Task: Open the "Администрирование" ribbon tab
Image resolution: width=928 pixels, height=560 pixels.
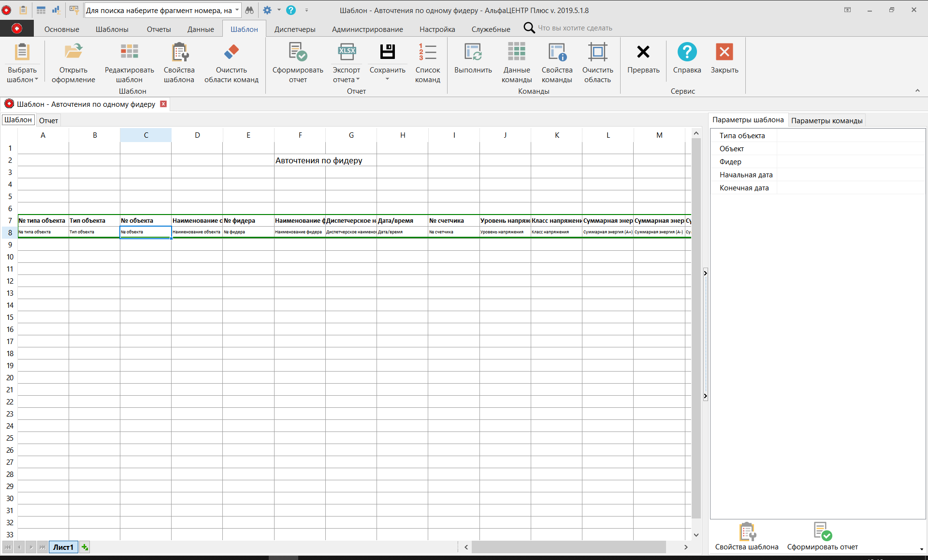Action: click(x=367, y=29)
